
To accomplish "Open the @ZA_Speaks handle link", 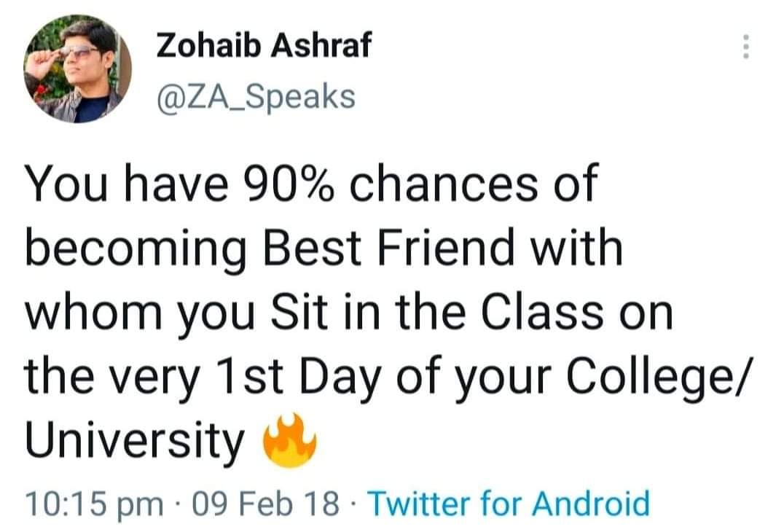I will 256,97.
